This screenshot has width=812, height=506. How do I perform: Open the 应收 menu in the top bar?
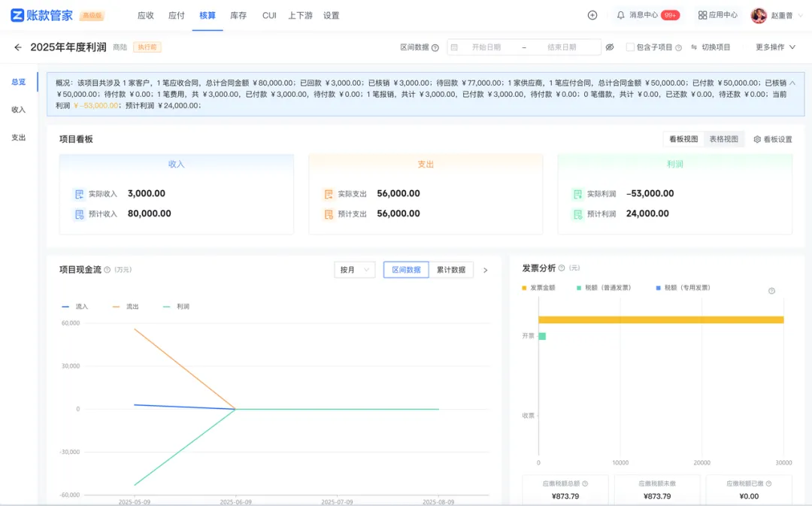(x=146, y=14)
